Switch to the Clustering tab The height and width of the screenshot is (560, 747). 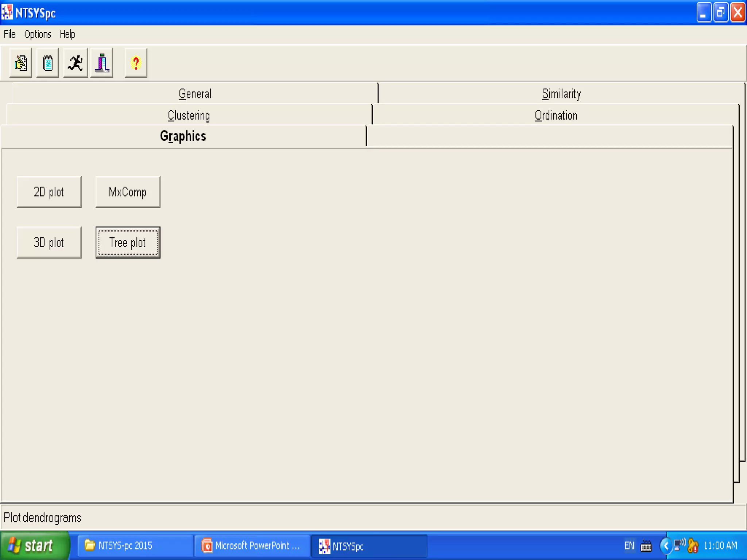(x=189, y=115)
